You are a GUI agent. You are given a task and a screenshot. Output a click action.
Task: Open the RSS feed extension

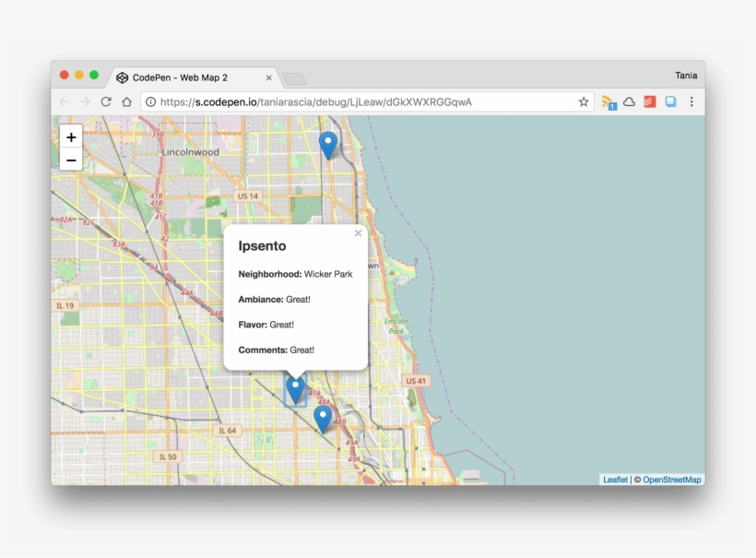tap(608, 102)
